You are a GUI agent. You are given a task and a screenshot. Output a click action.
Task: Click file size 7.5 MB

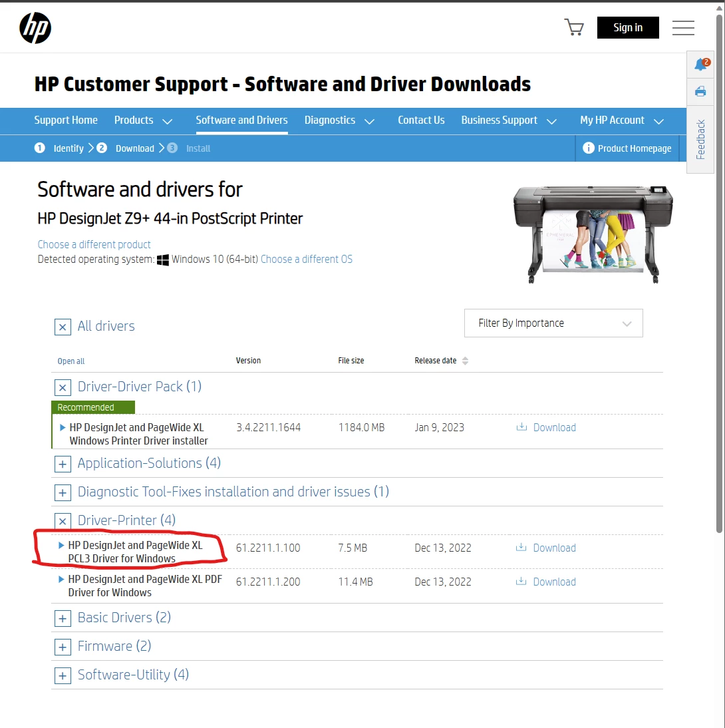[x=353, y=548]
